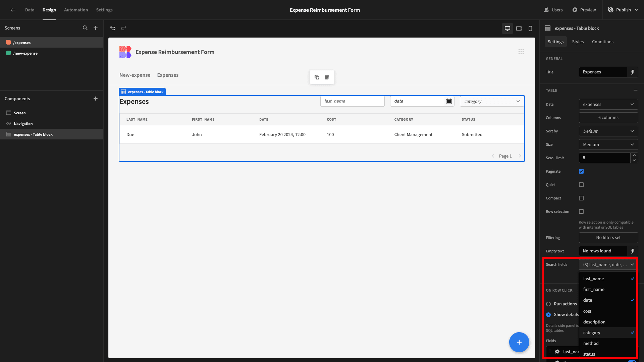
Task: Duplicate the selected table block
Action: point(317,77)
